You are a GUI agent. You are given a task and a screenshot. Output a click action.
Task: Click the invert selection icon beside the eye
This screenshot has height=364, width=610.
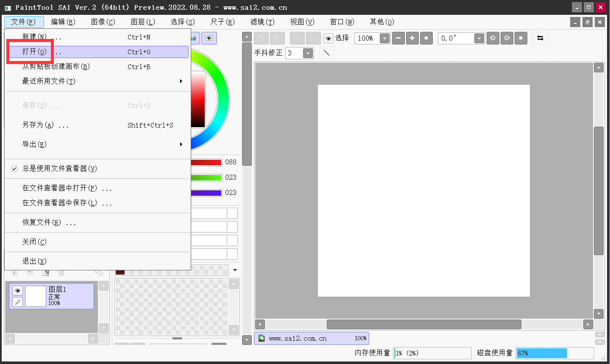pyautogui.click(x=313, y=38)
